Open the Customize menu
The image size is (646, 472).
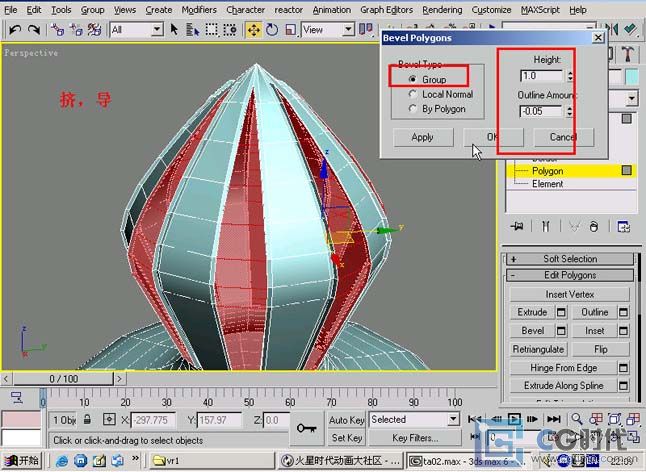click(491, 9)
